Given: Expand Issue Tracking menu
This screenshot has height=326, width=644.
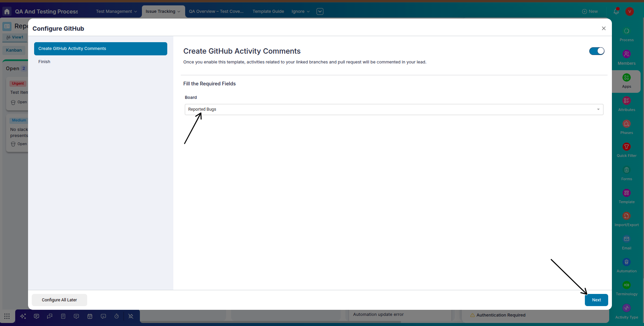Looking at the screenshot, I should tap(163, 11).
